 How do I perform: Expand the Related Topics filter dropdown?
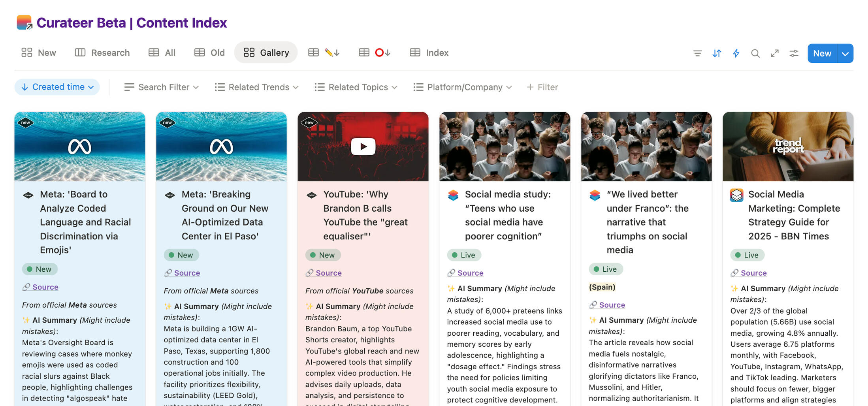pos(356,87)
